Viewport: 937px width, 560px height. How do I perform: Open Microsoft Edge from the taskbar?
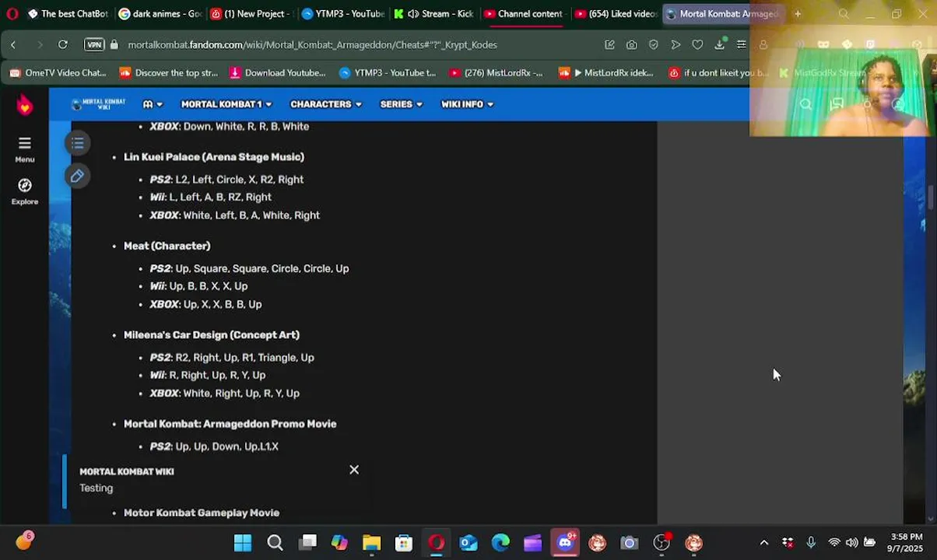[x=500, y=543]
